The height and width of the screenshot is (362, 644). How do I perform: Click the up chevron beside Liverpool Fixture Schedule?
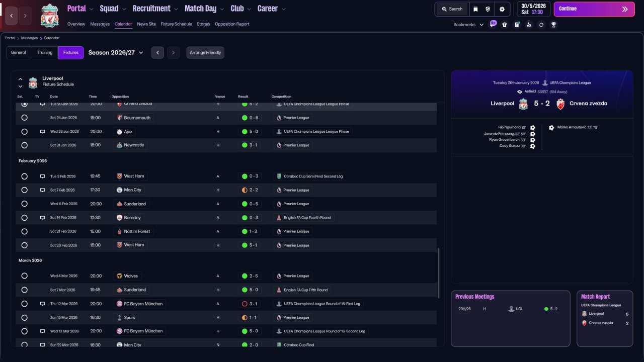21,79
